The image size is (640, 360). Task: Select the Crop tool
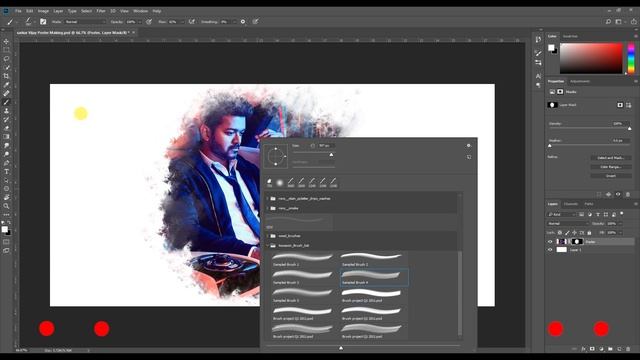[x=6, y=76]
